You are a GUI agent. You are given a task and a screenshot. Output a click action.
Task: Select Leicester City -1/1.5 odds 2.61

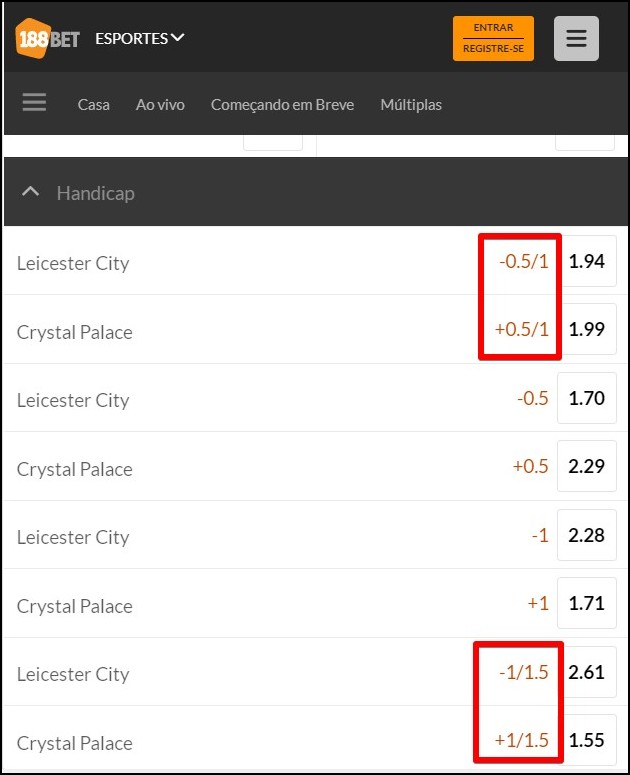point(587,672)
